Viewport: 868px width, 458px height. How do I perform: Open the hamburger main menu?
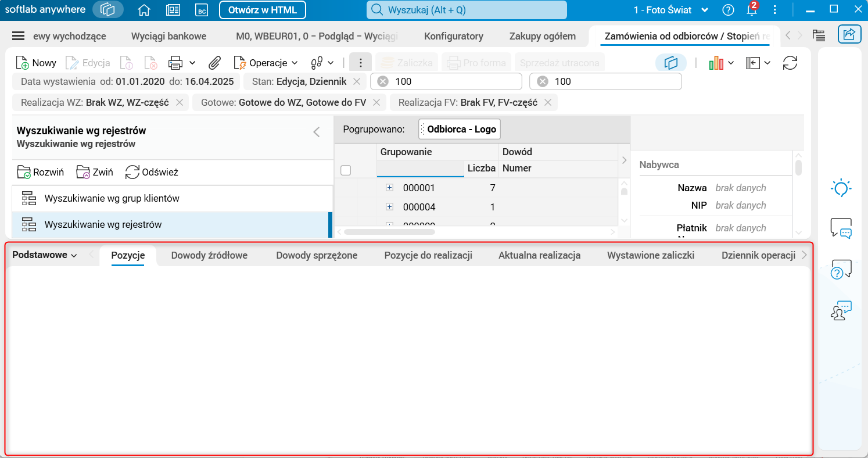click(19, 36)
